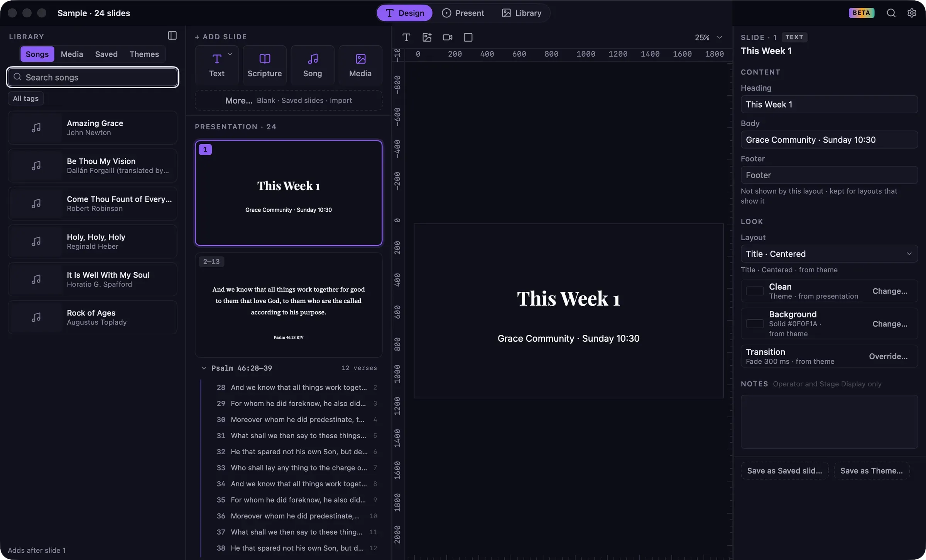Open the Themes library tab

pos(144,54)
